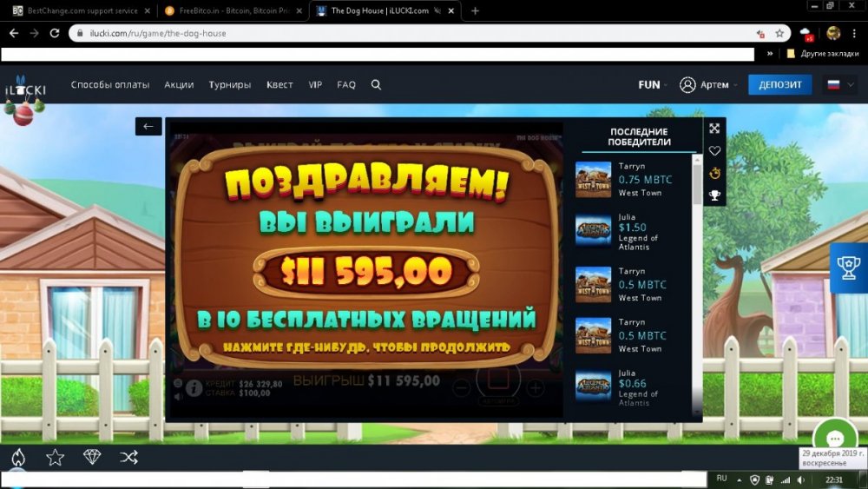The height and width of the screenshot is (489, 868).
Task: Click the RU keyboard language indicator
Action: (721, 479)
